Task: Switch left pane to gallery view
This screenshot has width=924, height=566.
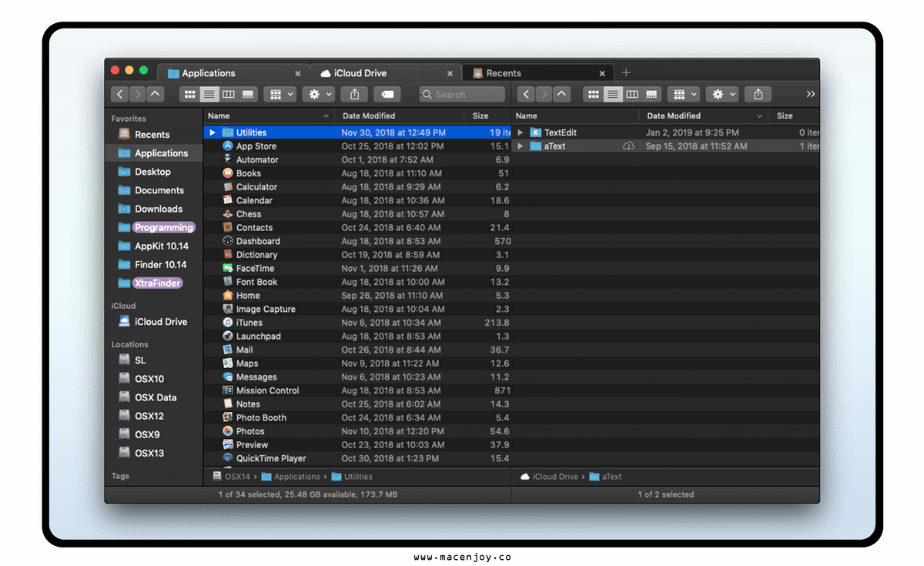Action: coord(248,94)
